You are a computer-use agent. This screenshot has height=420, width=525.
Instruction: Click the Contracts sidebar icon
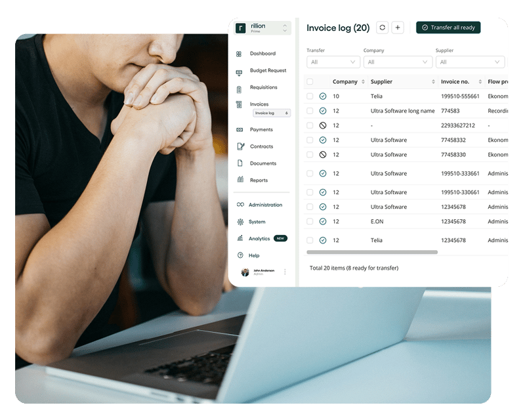[240, 147]
